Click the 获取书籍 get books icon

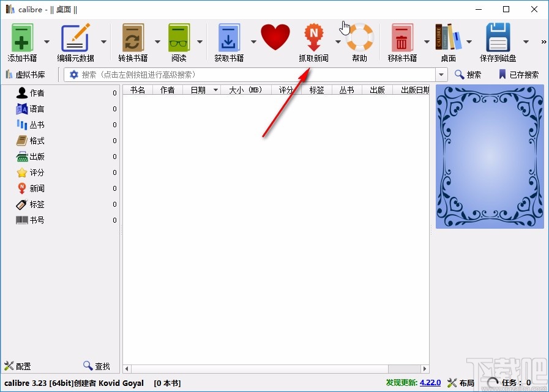[x=229, y=38]
